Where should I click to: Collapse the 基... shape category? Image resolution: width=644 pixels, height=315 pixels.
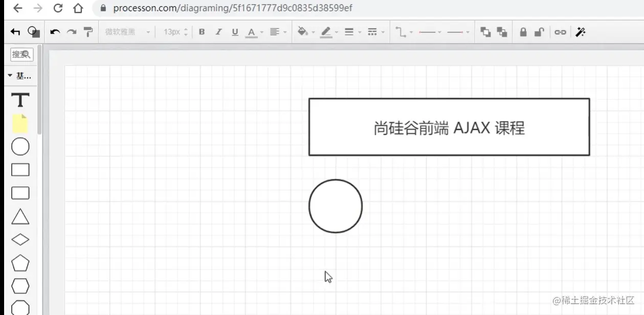[20, 76]
